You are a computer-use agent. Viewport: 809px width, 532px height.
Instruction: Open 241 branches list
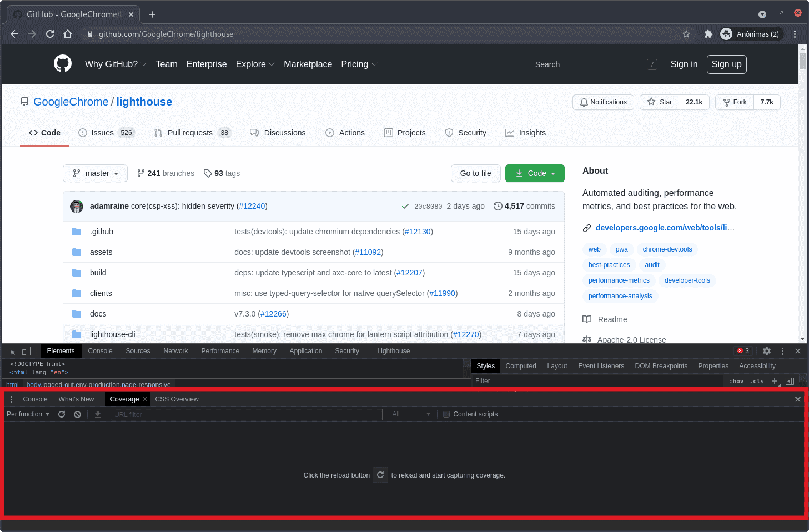point(166,173)
